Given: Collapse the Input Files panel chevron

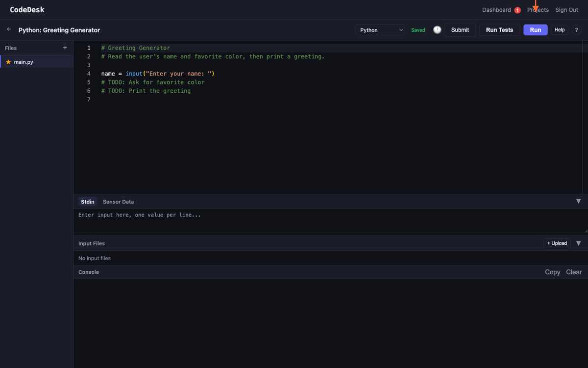Looking at the screenshot, I should tap(579, 243).
